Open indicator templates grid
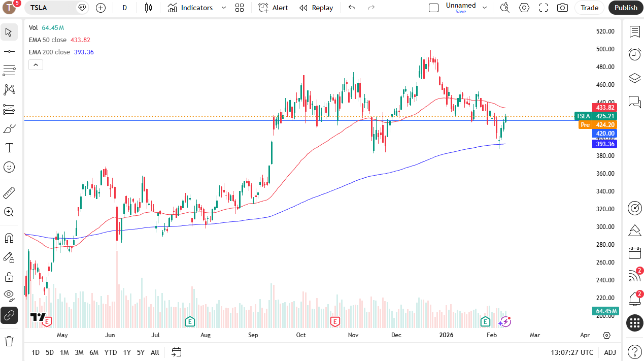644x361 pixels. [240, 8]
